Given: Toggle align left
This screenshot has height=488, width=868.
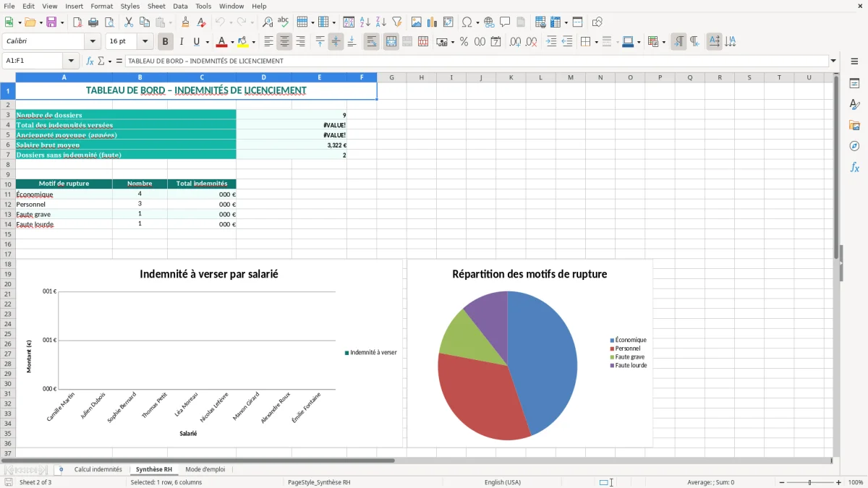Looking at the screenshot, I should coord(268,42).
